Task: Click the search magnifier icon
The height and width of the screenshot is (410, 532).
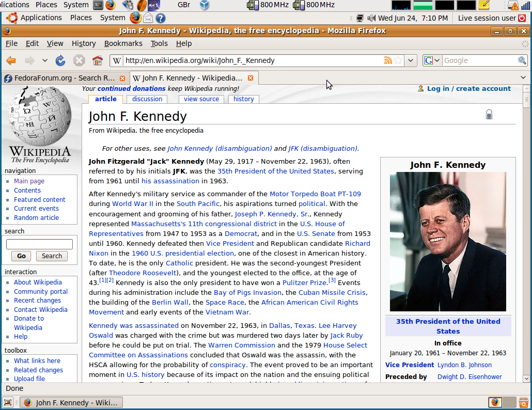Action: point(522,60)
